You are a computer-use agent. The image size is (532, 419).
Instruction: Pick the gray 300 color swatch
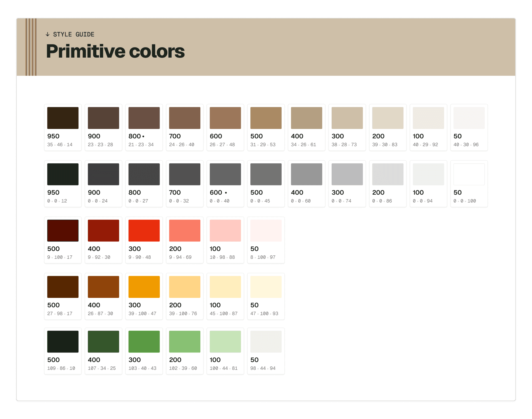(x=347, y=174)
